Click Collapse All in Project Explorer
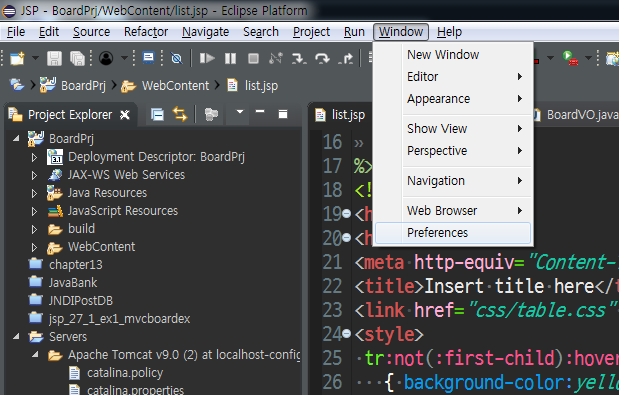This screenshot has height=395, width=619. pyautogui.click(x=157, y=115)
